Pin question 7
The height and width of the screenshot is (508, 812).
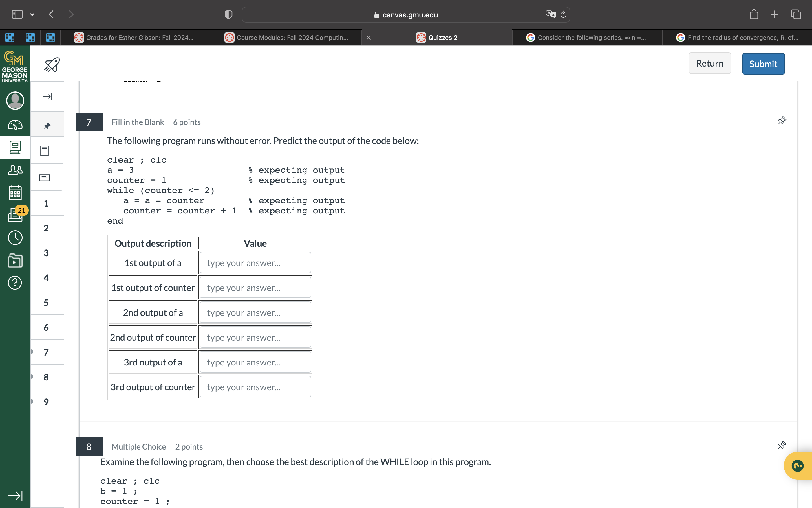click(x=782, y=121)
